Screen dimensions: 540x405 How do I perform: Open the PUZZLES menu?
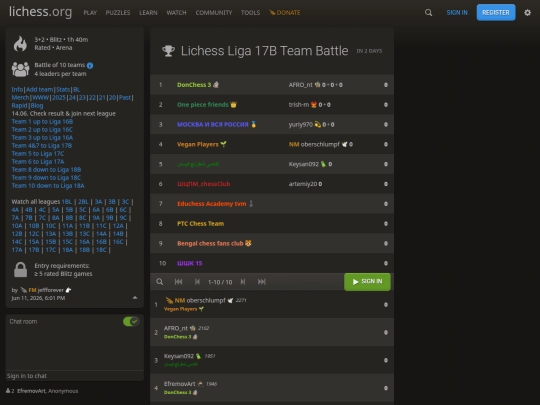(118, 13)
